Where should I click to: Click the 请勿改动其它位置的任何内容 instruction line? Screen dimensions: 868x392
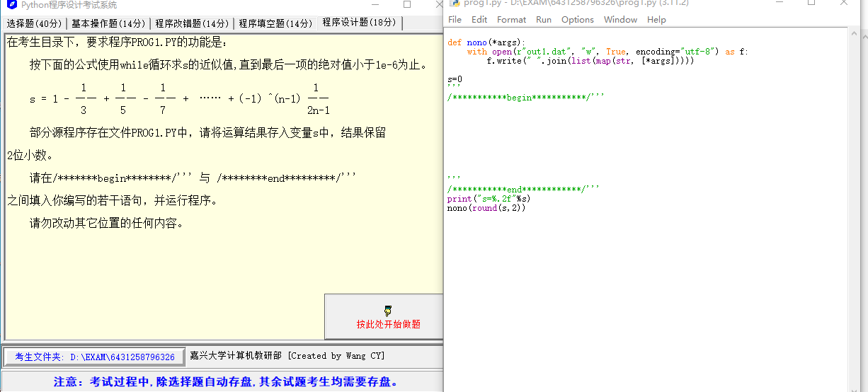tap(106, 224)
